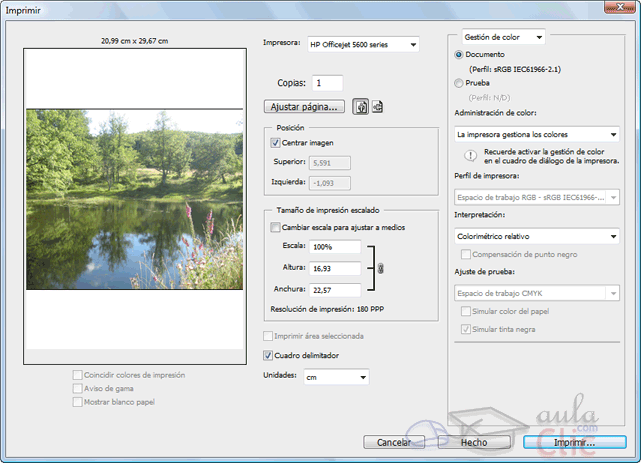Viewport: 641px width, 463px height.
Task: Toggle Centrar imagen checkbox
Action: (x=275, y=143)
